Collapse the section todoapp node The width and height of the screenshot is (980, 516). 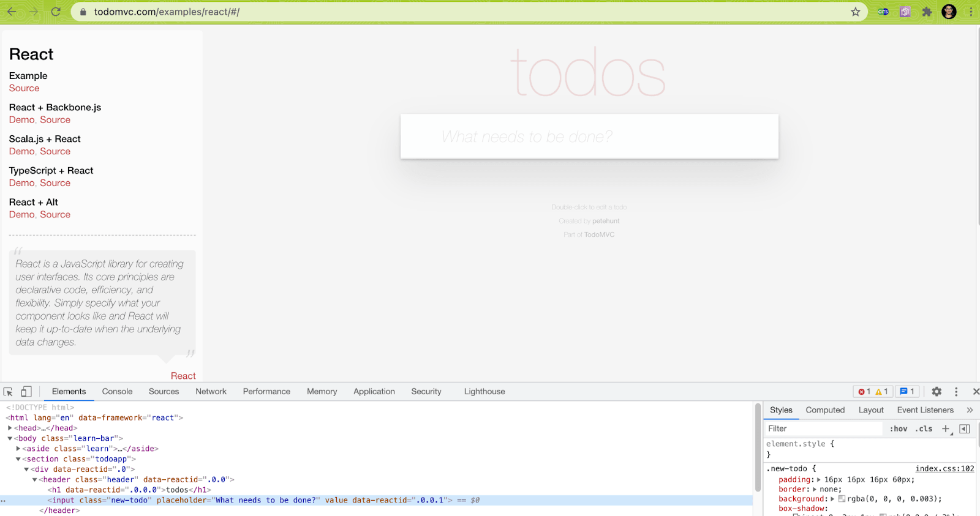(x=18, y=459)
